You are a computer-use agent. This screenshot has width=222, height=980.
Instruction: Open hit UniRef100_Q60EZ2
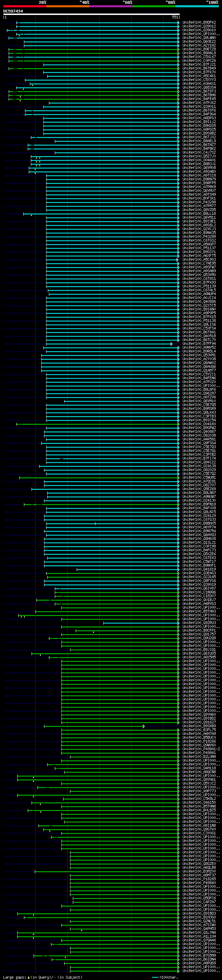click(x=199, y=41)
